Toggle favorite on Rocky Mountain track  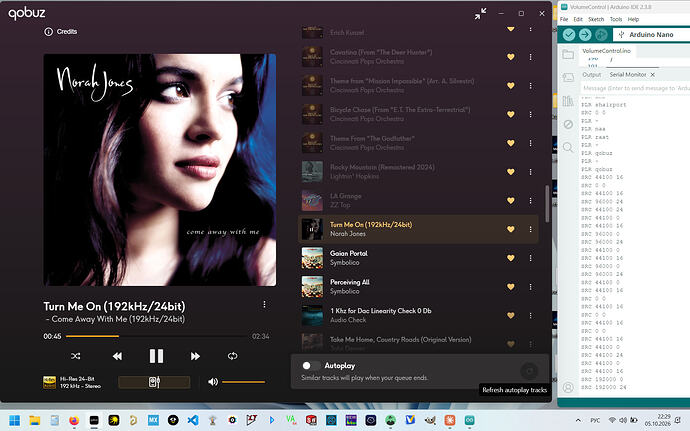click(510, 172)
